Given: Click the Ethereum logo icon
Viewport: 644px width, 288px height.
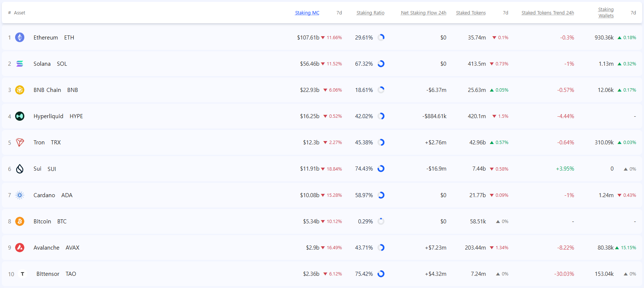Looking at the screenshot, I should tap(20, 37).
